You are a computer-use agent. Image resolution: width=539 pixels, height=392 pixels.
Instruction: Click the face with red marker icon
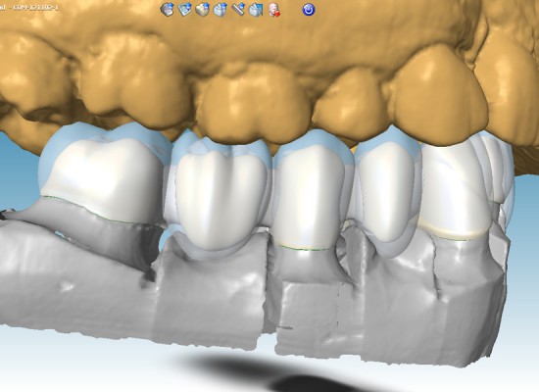click(x=274, y=9)
